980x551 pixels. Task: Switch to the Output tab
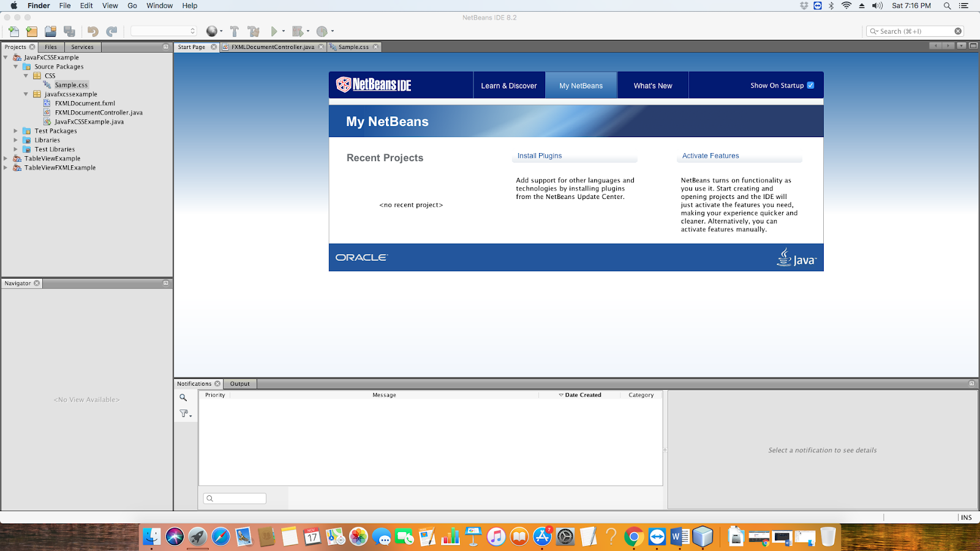click(x=240, y=384)
